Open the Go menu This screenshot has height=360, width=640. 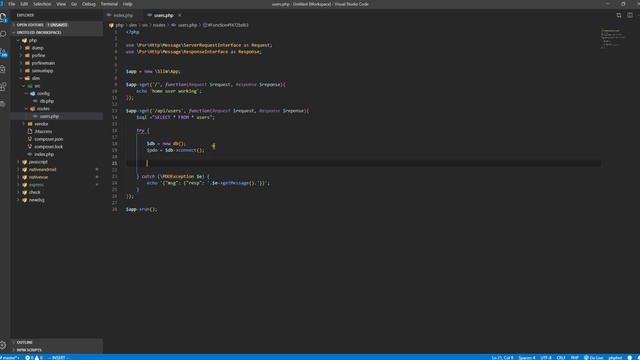(x=74, y=4)
